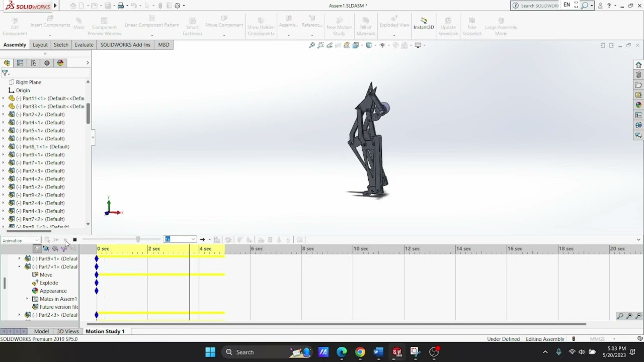Open the Windows Start menu
Image resolution: width=644 pixels, height=362 pixels.
pos(210,352)
